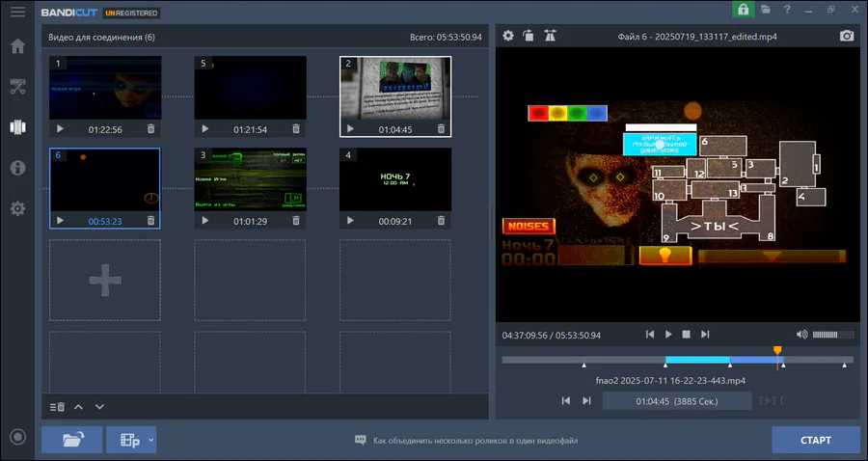Screen dimensions: 868x461
Task: Open the file dropdown arrow next to project button
Action: tap(151, 441)
